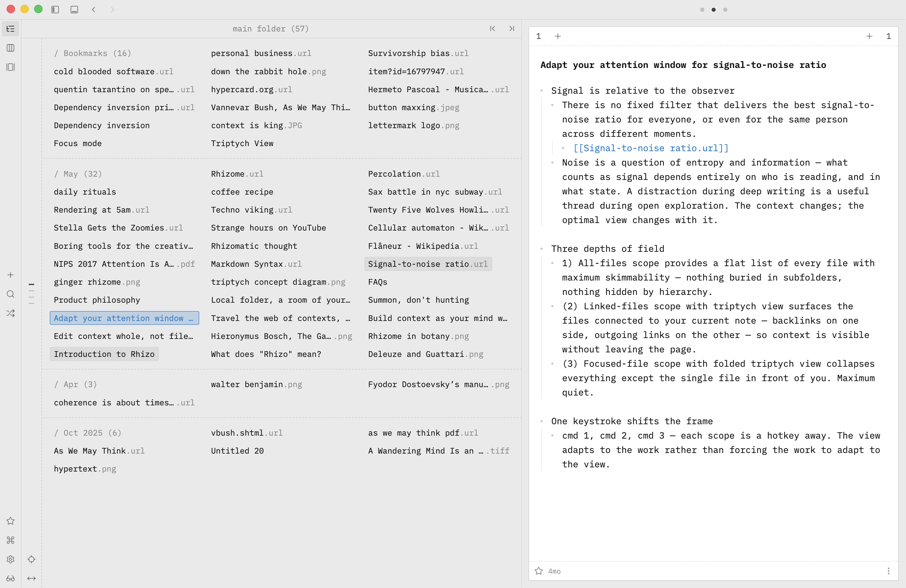Select the first page indicator dot
906x588 pixels.
(x=702, y=10)
